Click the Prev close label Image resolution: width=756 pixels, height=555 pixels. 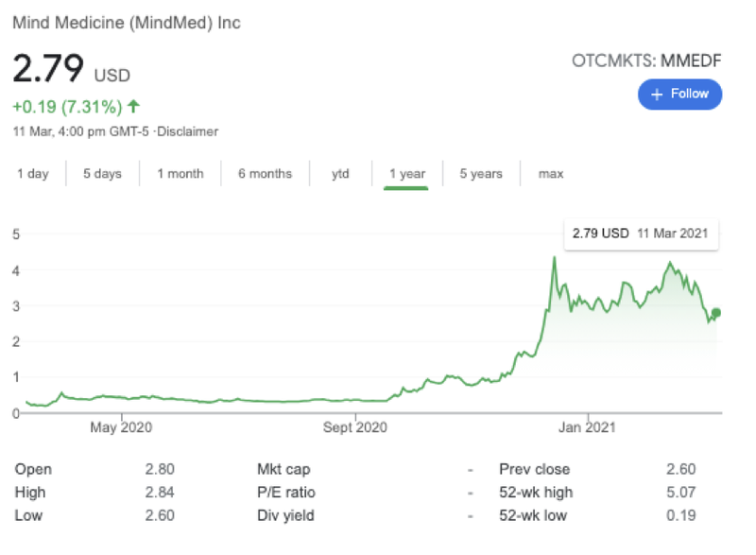coord(534,469)
